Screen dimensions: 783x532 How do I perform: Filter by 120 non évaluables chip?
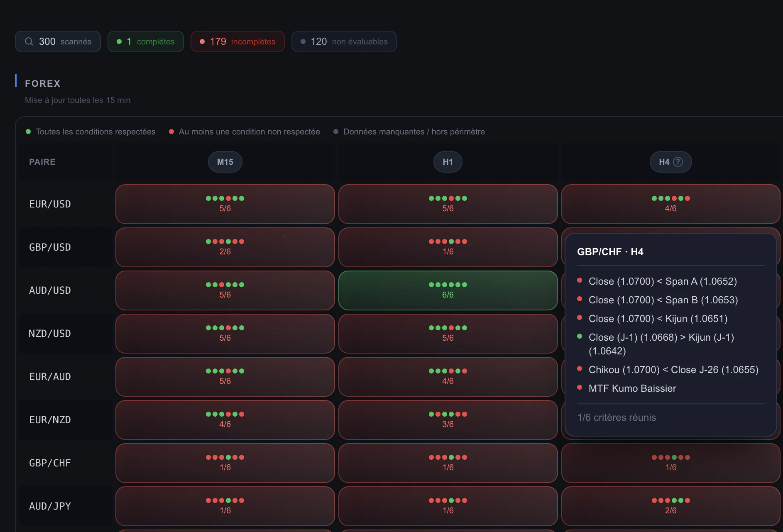click(x=344, y=41)
